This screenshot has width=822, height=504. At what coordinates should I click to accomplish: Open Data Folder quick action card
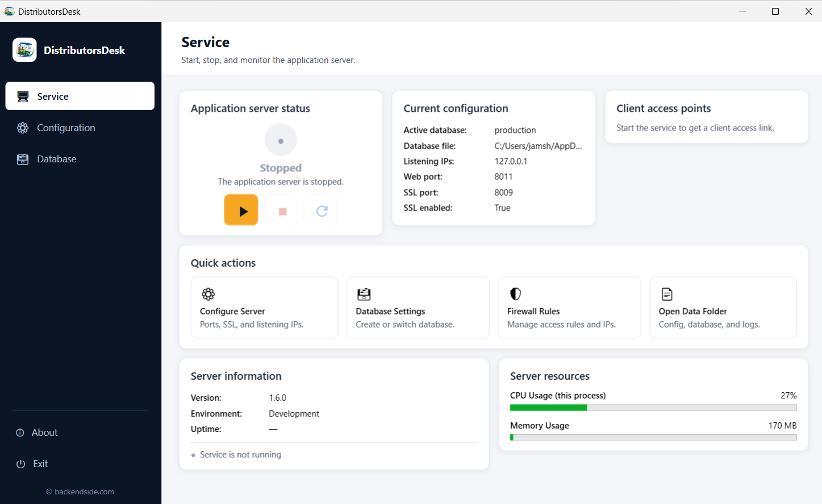tap(723, 308)
